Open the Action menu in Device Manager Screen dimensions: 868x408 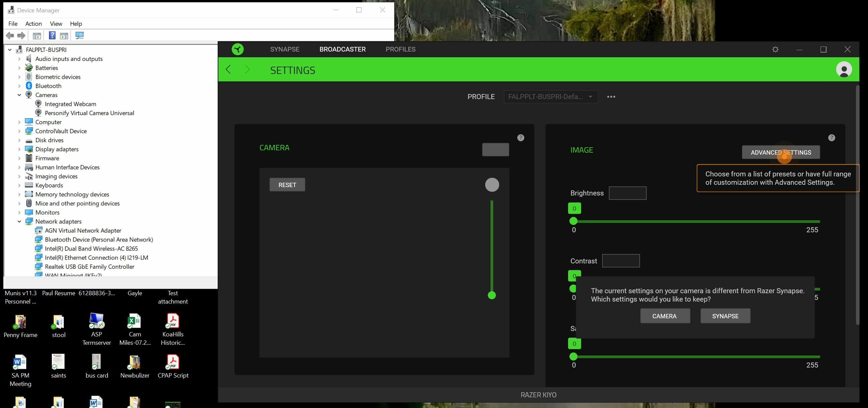click(33, 24)
